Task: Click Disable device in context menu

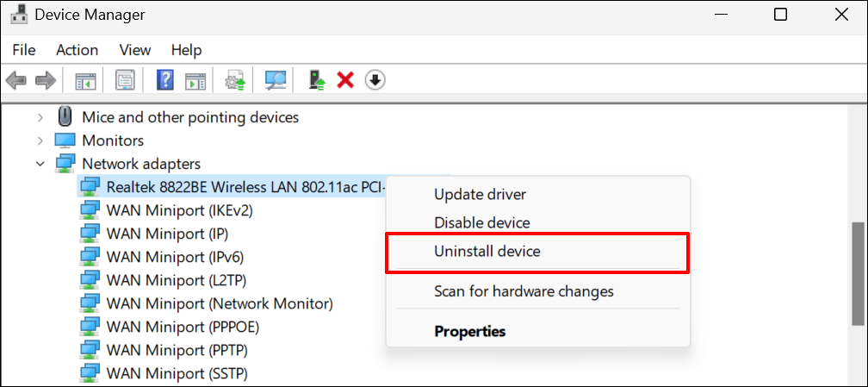Action: tap(481, 223)
